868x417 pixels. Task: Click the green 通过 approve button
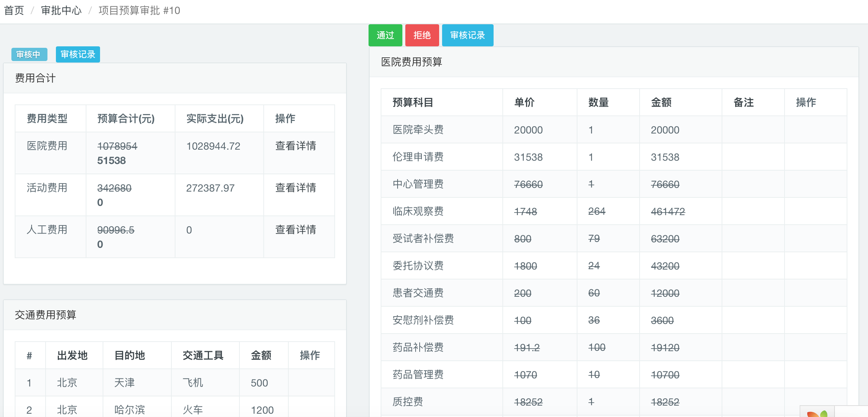pos(385,35)
